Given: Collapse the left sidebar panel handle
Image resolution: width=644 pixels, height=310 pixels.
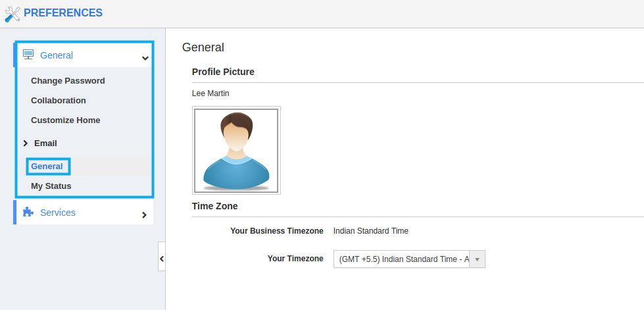Looking at the screenshot, I should pos(162,259).
